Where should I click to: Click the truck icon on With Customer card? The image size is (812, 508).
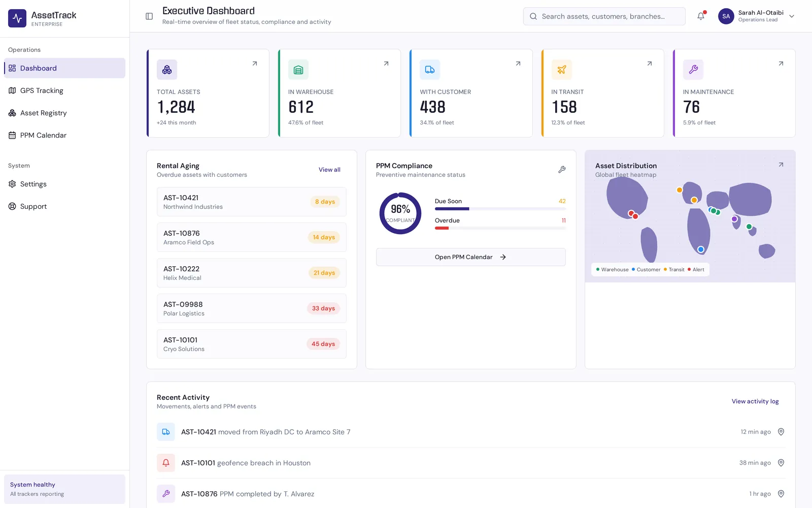click(x=430, y=70)
